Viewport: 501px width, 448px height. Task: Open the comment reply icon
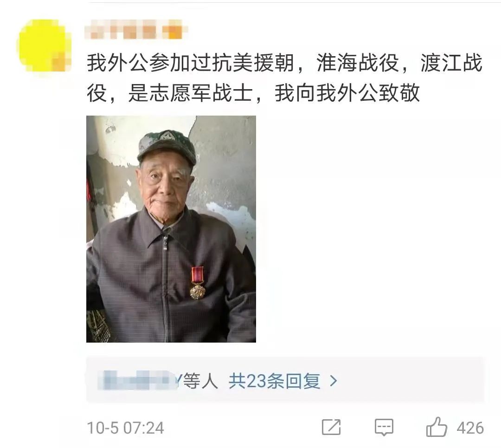pos(384,427)
